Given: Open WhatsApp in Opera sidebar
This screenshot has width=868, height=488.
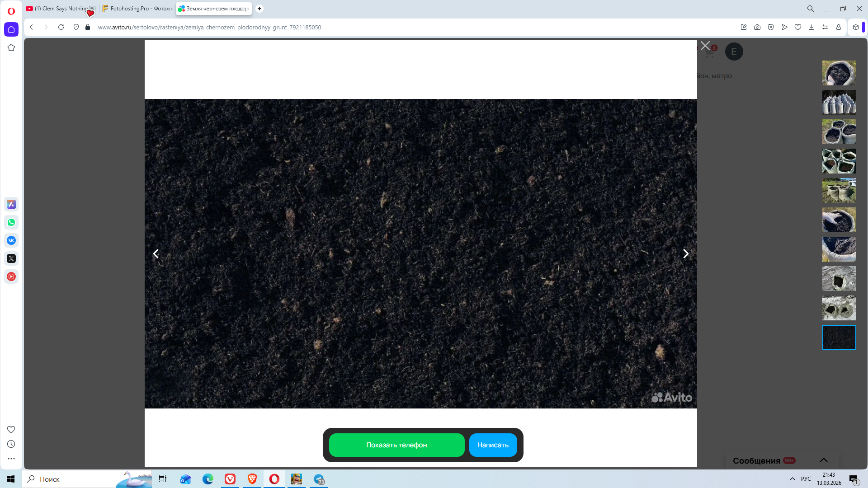Looking at the screenshot, I should [x=11, y=222].
